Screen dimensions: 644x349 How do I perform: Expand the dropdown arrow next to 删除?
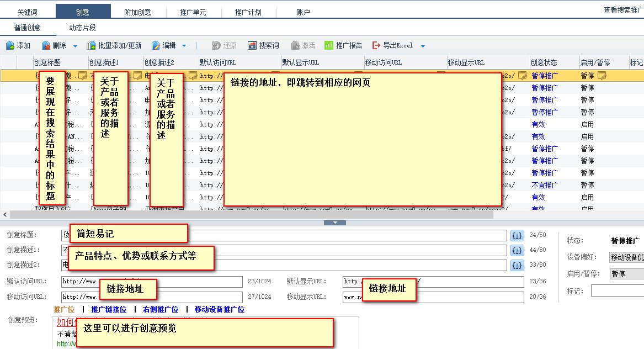pyautogui.click(x=75, y=46)
